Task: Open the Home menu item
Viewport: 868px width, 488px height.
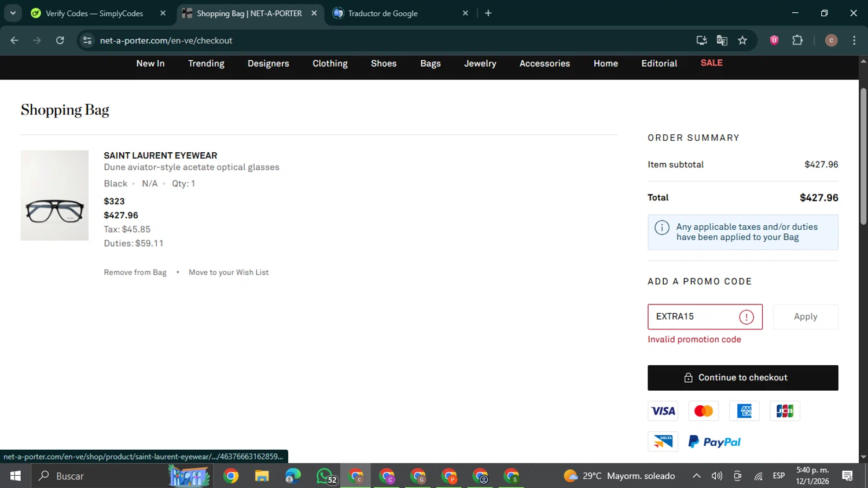Action: [606, 64]
